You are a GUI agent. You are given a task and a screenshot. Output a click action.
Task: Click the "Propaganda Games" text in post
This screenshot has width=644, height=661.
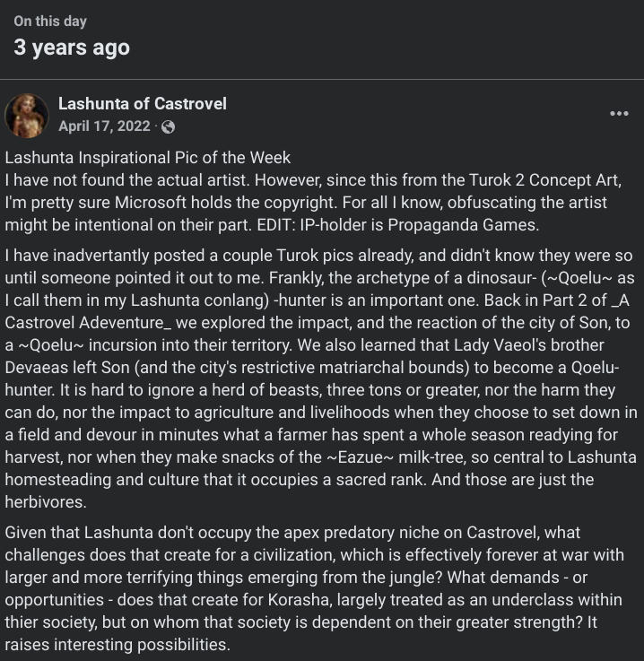coord(462,225)
